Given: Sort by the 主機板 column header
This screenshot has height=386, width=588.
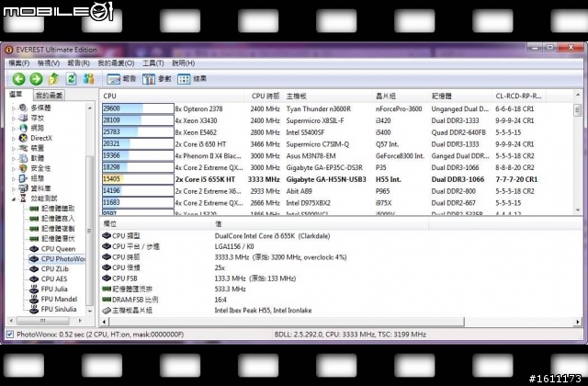Looking at the screenshot, I should tap(329, 96).
